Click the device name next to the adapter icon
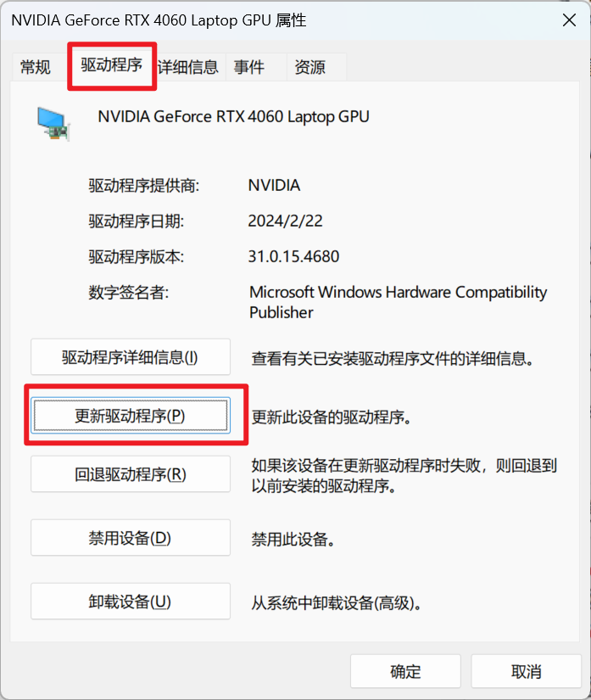The width and height of the screenshot is (591, 700). tap(234, 117)
